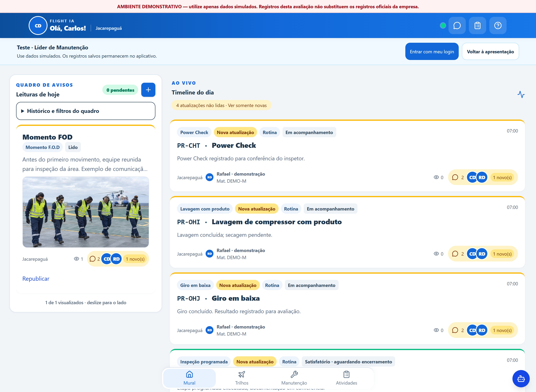Open the floating robot assistant button
Image resolution: width=536 pixels, height=392 pixels.
pyautogui.click(x=521, y=379)
